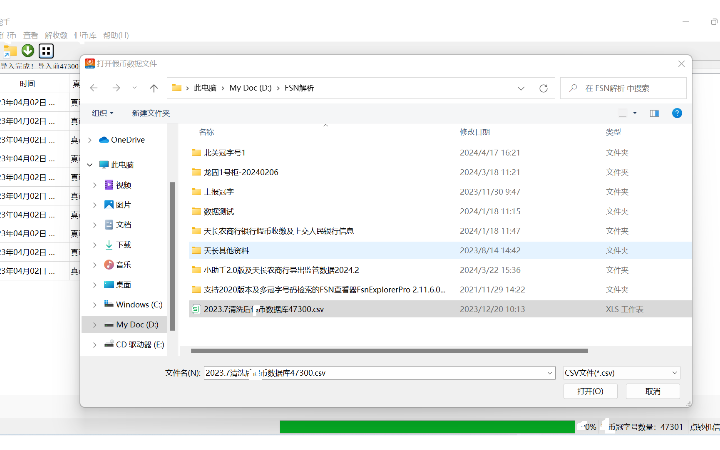Click 此电脑 in the breadcrumb path

tap(204, 88)
